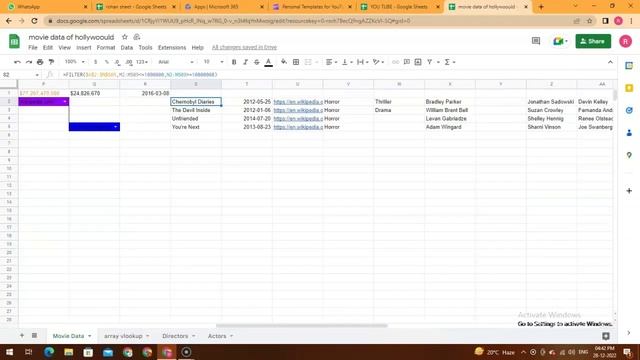
Task: Click the FILTER formula bar
Action: pyautogui.click(x=335, y=75)
